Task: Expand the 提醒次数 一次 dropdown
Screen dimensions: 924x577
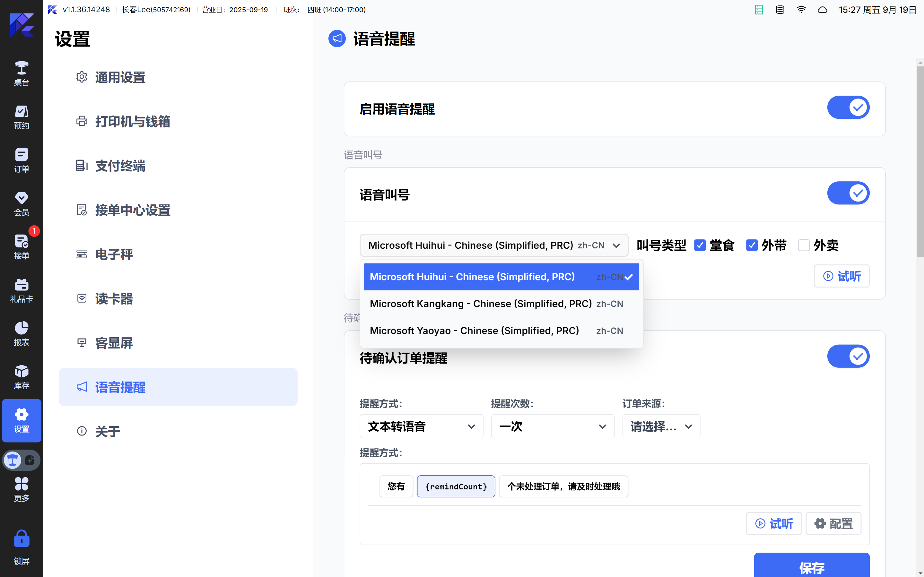Action: coord(552,426)
